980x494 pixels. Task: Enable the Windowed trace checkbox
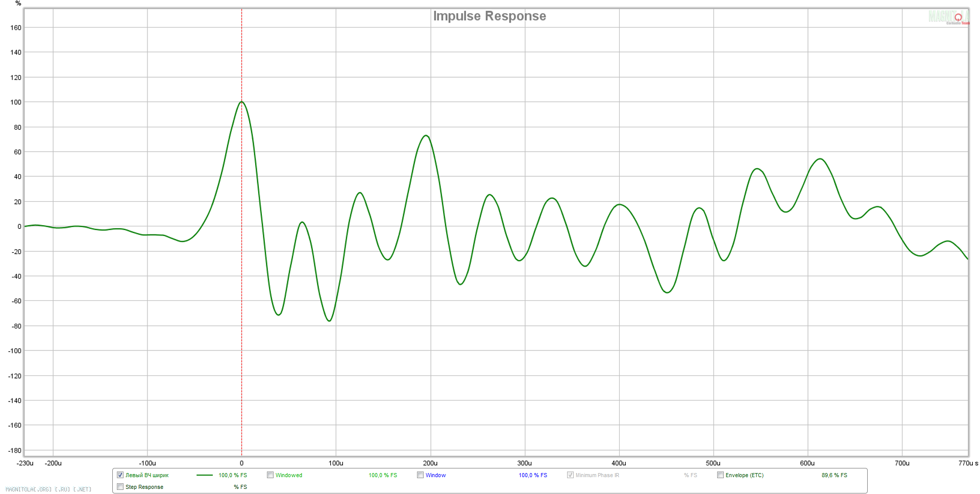(270, 475)
